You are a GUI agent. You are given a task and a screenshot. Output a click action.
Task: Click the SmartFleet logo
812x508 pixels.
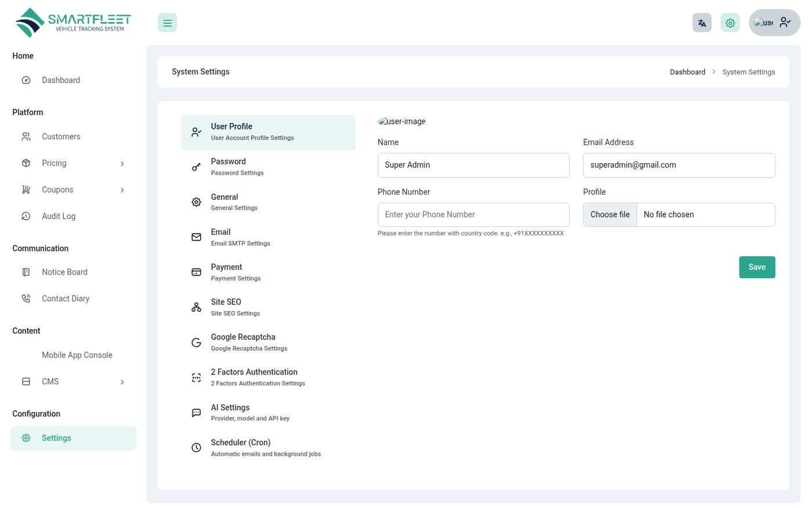(73, 23)
